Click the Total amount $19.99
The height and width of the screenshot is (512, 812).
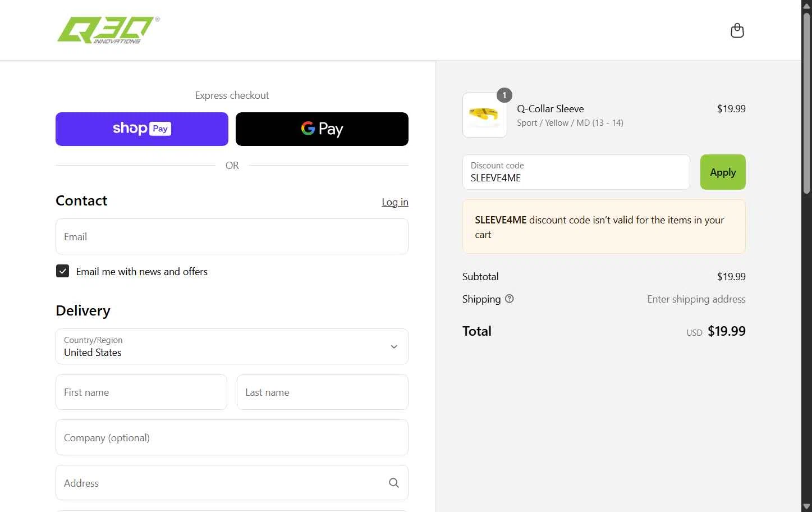pyautogui.click(x=727, y=331)
